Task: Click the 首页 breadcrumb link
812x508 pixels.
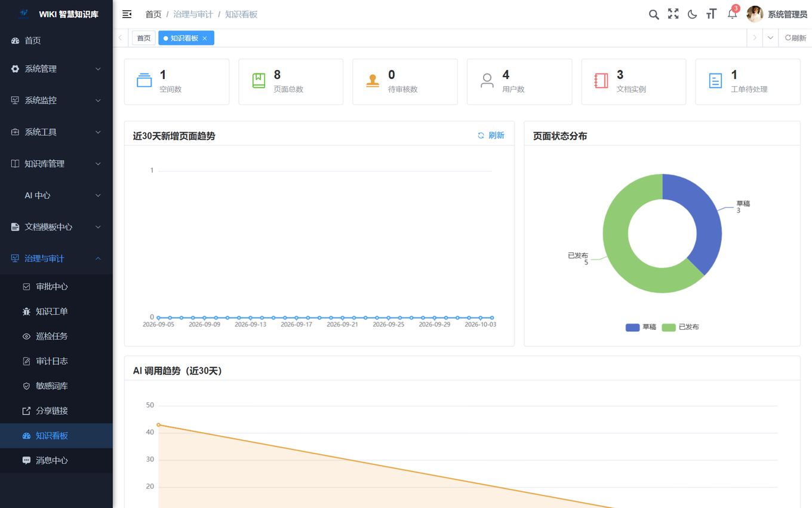Action: click(x=153, y=14)
